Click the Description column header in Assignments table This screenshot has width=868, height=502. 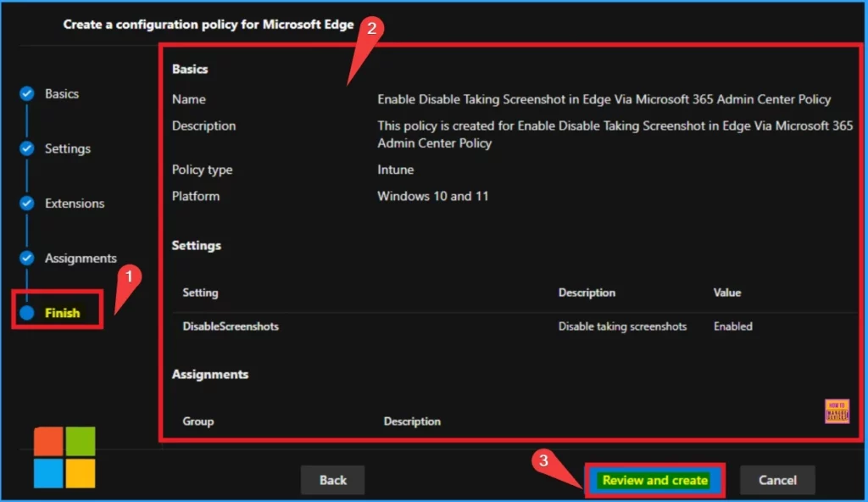pos(412,421)
